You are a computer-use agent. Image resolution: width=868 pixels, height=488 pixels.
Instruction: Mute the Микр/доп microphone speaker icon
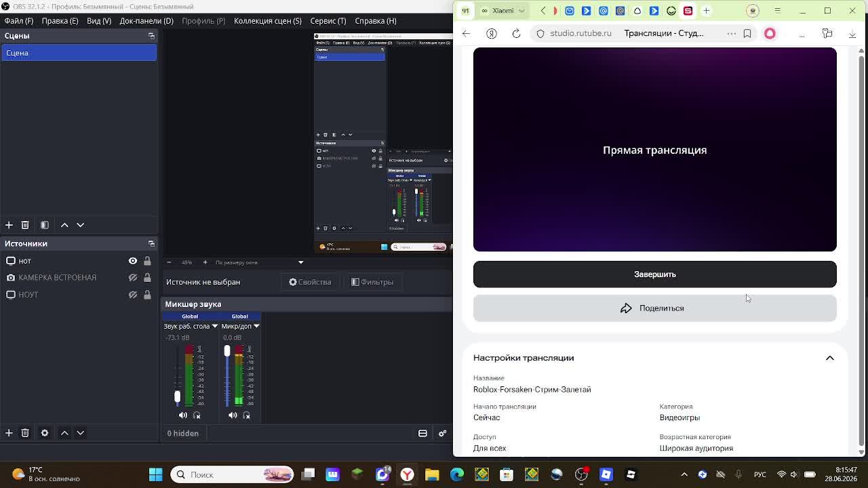point(233,415)
